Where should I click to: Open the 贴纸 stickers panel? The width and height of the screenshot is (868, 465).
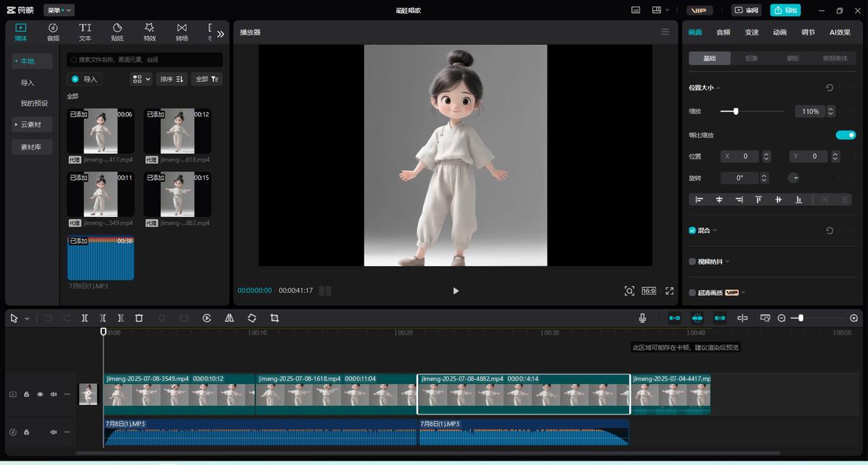(117, 32)
